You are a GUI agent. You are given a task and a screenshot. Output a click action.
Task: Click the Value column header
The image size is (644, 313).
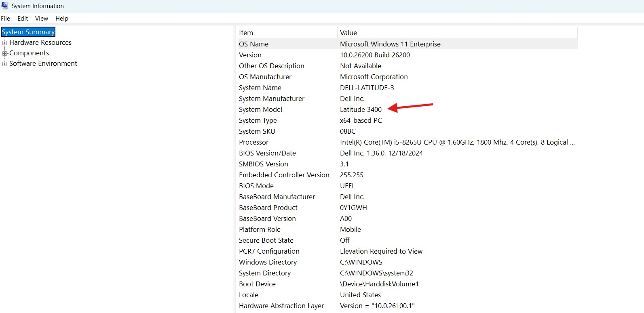point(457,33)
